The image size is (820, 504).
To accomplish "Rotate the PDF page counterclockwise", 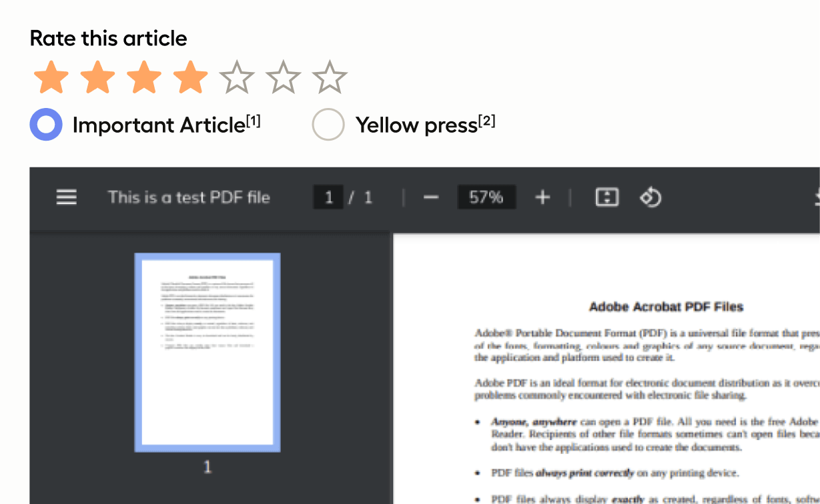I will pos(650,197).
